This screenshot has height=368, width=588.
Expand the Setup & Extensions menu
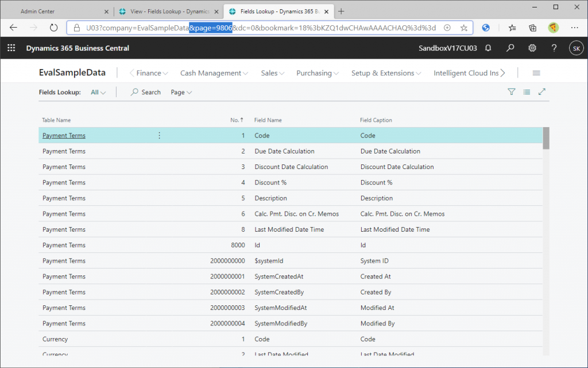386,73
